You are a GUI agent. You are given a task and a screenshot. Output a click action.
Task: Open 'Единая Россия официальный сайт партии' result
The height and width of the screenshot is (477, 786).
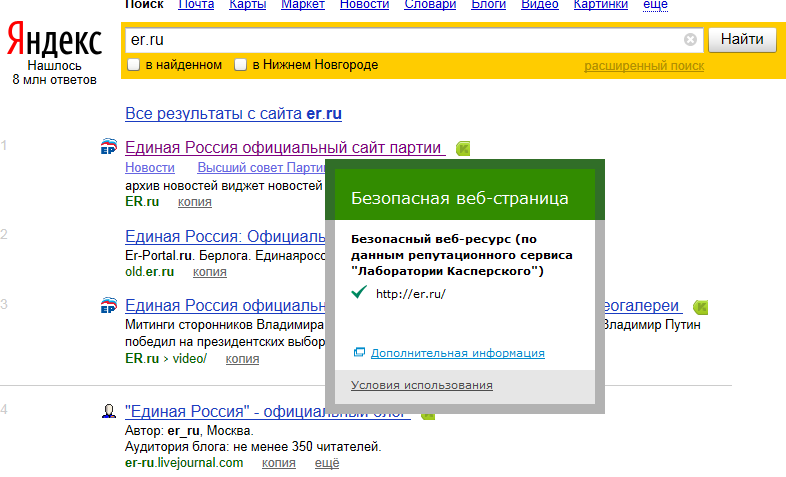(x=285, y=147)
